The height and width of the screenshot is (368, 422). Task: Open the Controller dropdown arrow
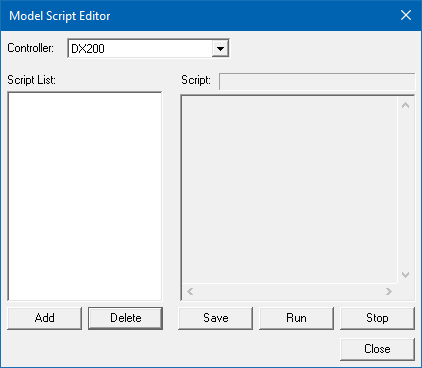pyautogui.click(x=220, y=49)
